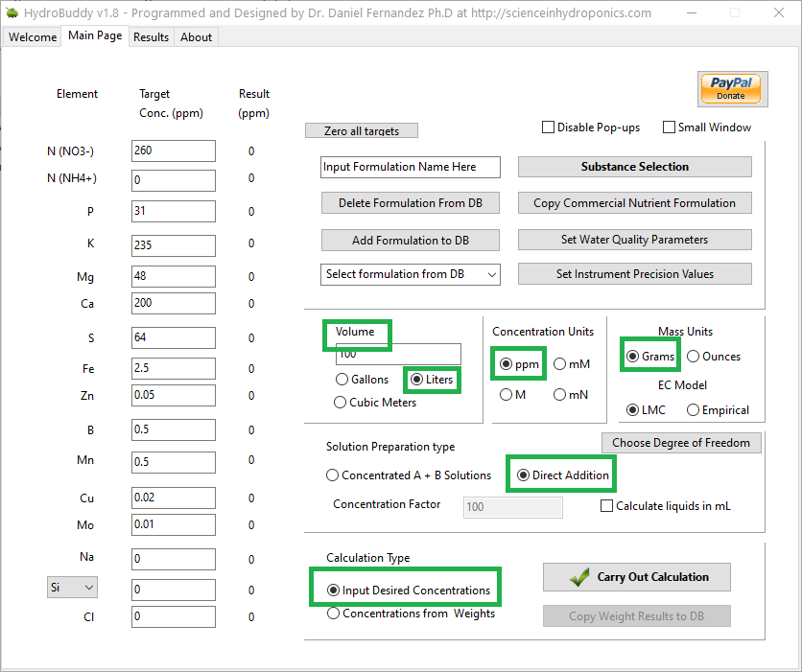Check Calculate liquids in mL
Image resolution: width=802 pixels, height=672 pixels.
606,506
